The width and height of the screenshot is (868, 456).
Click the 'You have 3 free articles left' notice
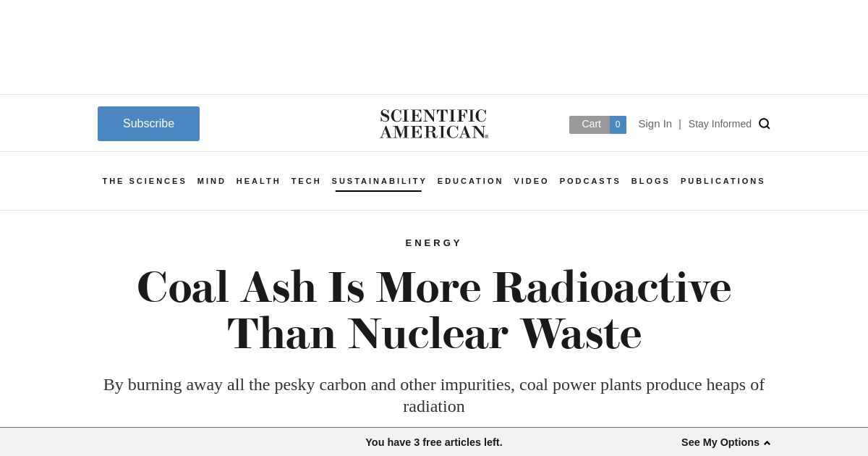(x=434, y=442)
